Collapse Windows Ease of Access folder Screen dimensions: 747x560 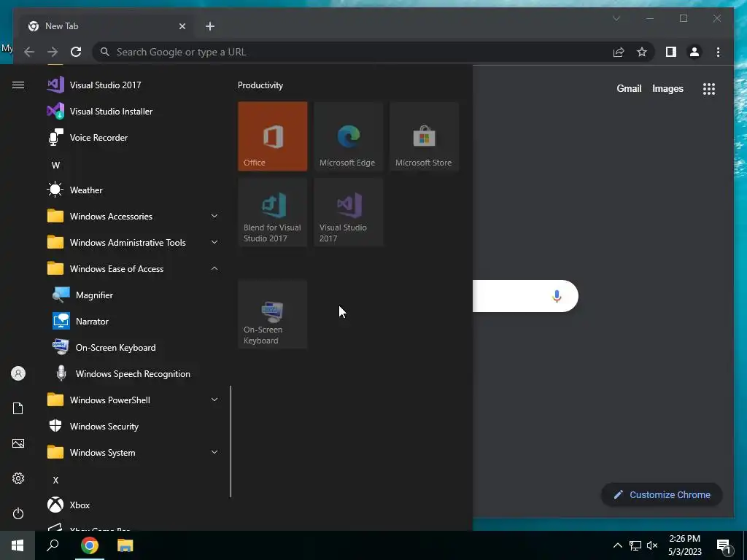[x=133, y=268]
